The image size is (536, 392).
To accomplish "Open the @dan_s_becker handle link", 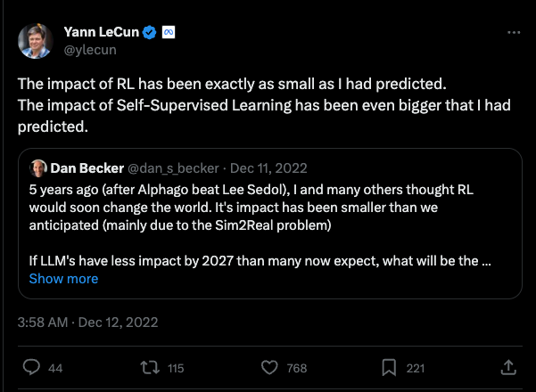I will click(173, 168).
